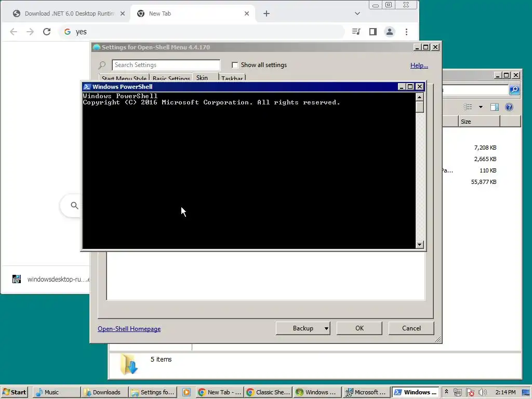Click the media player taskbar icon
This screenshot has width=532, height=399.
187,392
